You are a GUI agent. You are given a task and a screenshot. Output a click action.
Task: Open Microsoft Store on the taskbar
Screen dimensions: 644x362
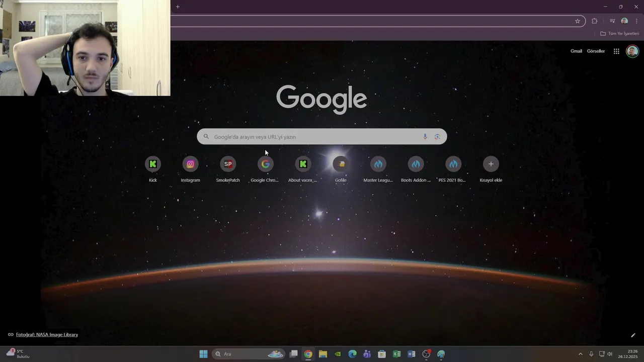tap(382, 354)
